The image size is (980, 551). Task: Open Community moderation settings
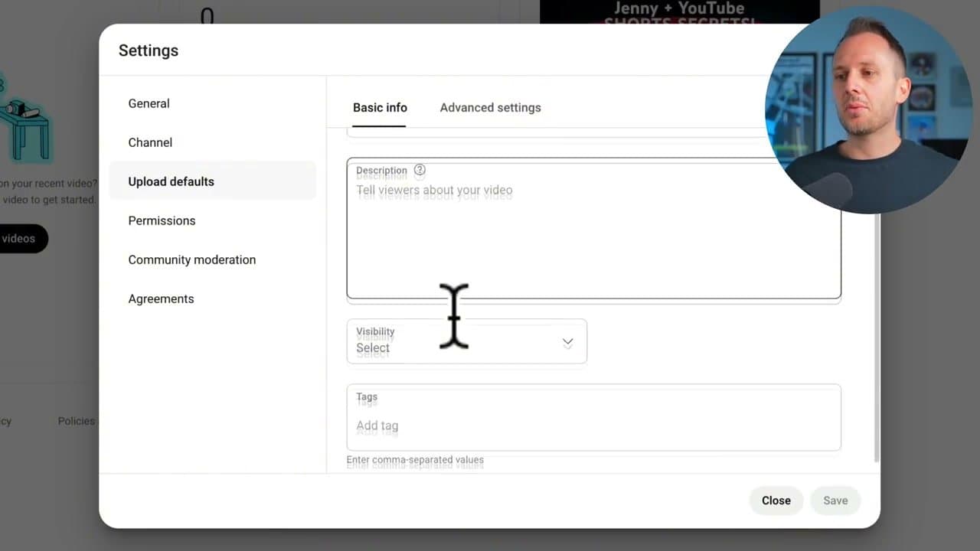(x=191, y=259)
